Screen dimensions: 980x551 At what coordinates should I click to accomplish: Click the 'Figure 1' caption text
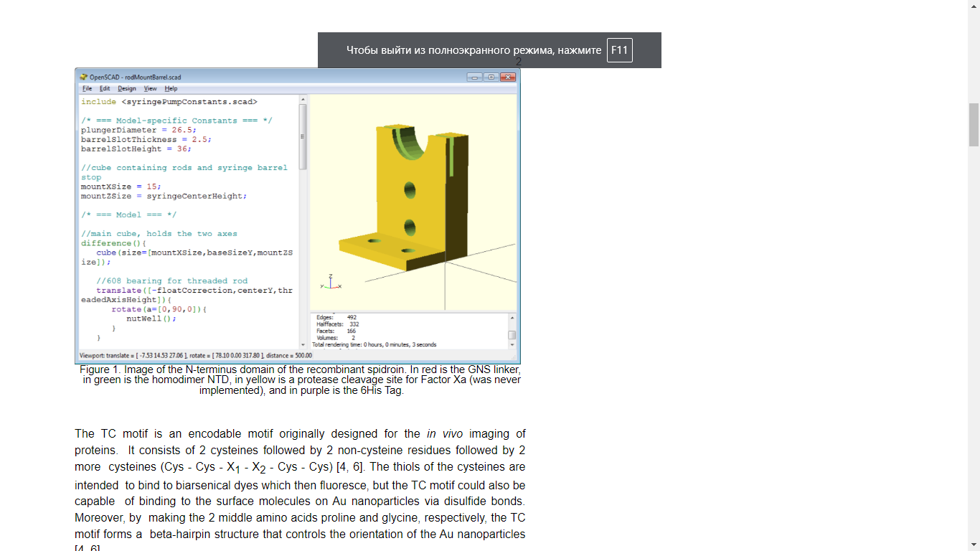pos(301,380)
